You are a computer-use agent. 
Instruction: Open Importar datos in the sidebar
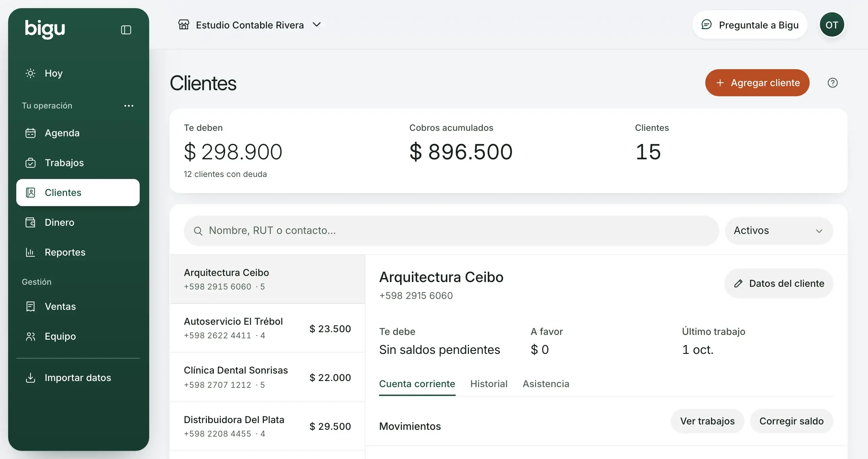pos(78,378)
